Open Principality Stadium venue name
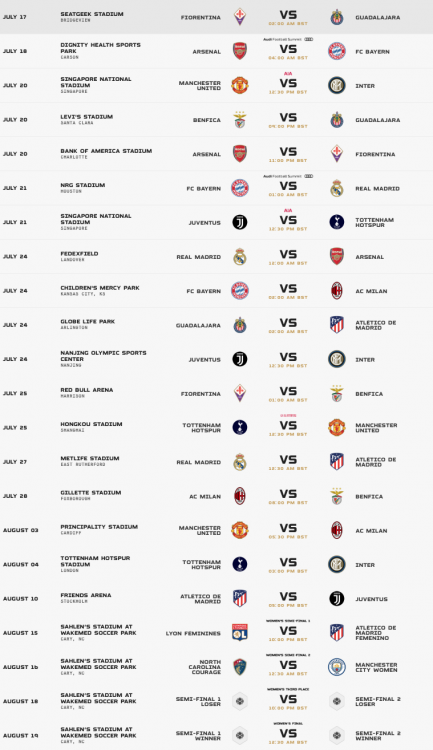The width and height of the screenshot is (433, 750). [99, 527]
